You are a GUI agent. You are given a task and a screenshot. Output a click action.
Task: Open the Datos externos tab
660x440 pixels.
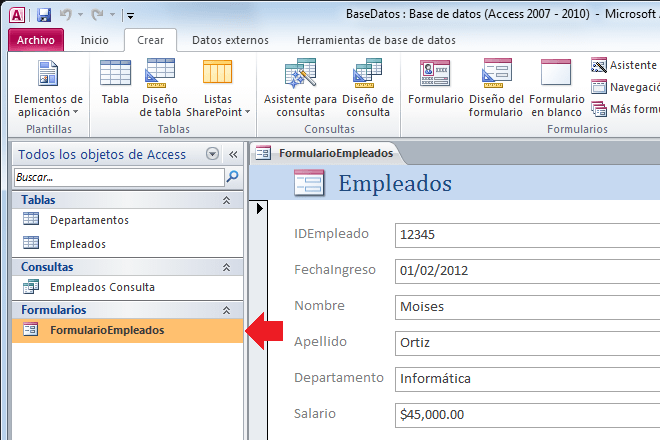pyautogui.click(x=230, y=40)
